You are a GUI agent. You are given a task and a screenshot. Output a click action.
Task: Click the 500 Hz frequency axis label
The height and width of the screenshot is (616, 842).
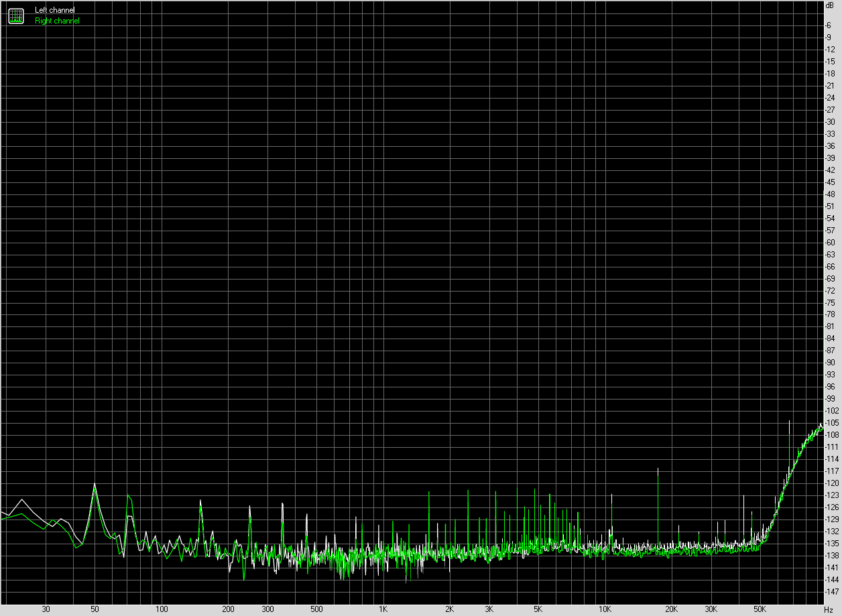click(316, 610)
